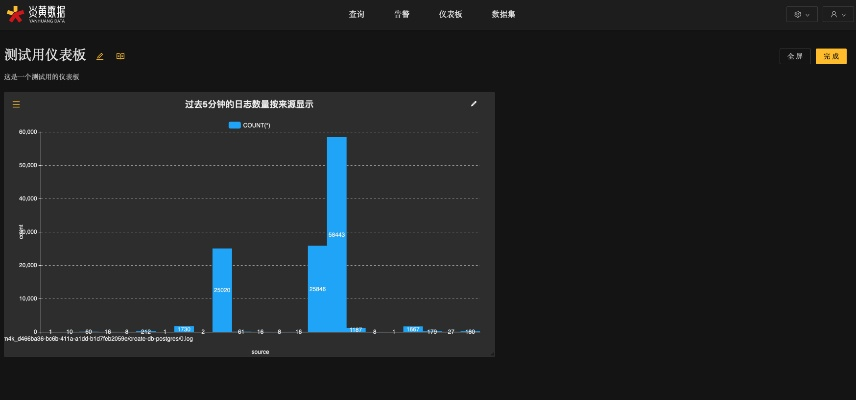Open the settings gear dropdown

tap(801, 14)
